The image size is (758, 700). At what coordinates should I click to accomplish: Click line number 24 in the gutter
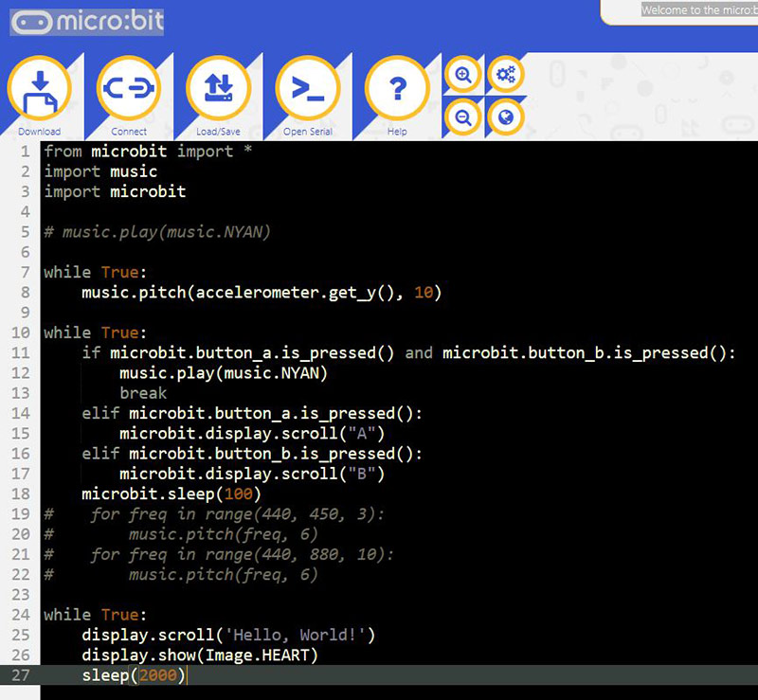(22, 615)
